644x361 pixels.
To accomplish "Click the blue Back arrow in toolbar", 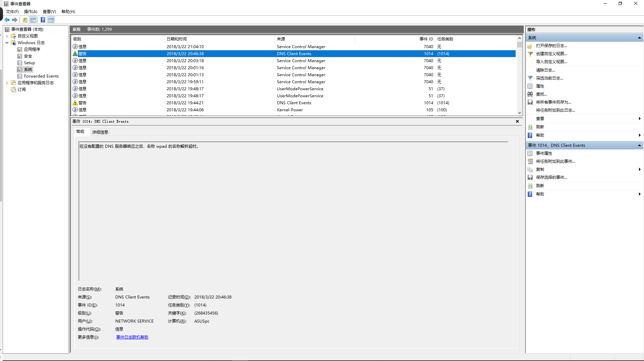I will click(x=7, y=20).
